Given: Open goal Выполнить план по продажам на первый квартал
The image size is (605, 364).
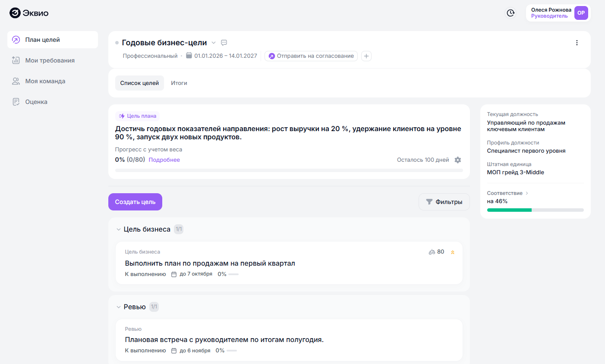Looking at the screenshot, I should [x=289, y=263].
